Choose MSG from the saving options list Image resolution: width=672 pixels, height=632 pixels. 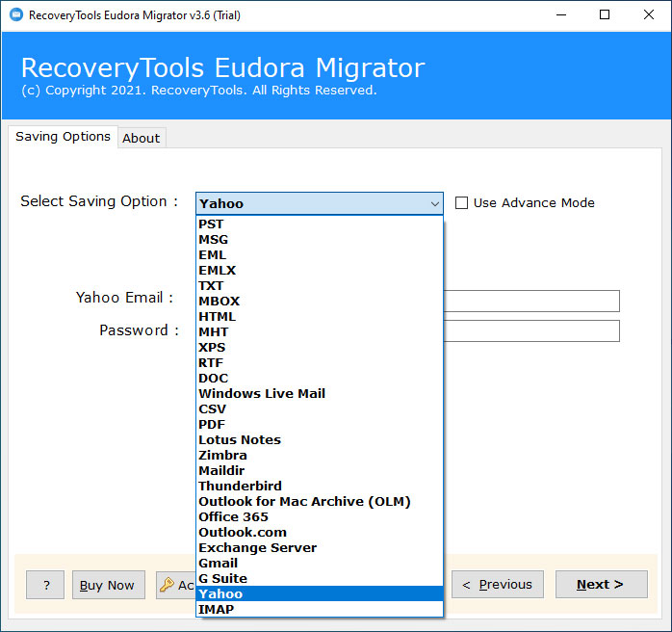[320, 240]
